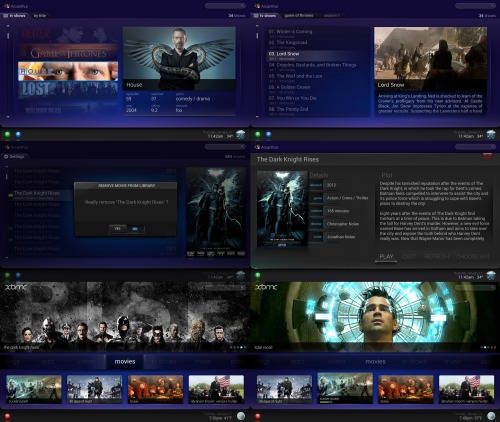Screen dimensions: 500x422
Task: Click scrollbar down arrow in TV shows list
Action: (8, 117)
